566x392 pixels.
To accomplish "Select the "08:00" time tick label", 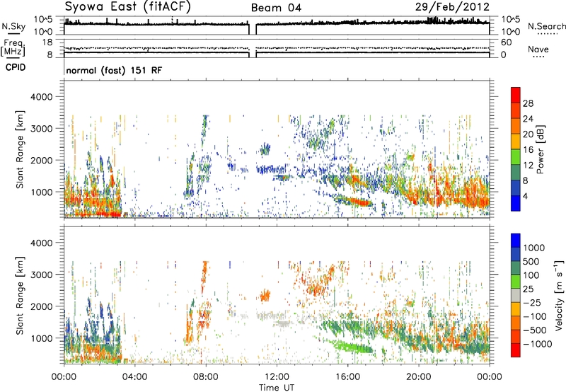I will point(205,377).
